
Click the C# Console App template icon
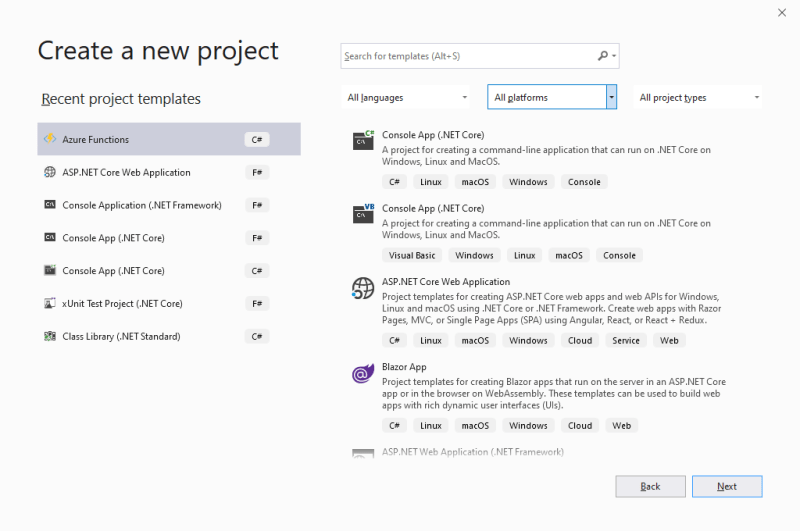point(363,140)
